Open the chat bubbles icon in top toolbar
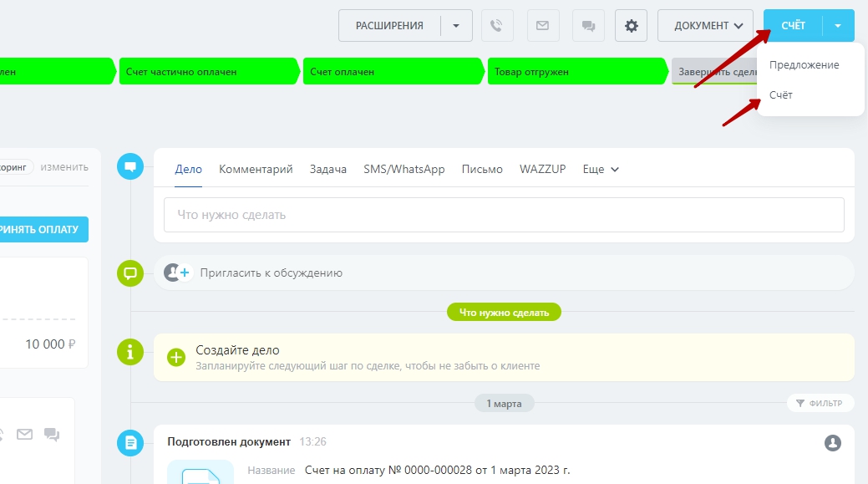868x484 pixels. click(x=588, y=26)
